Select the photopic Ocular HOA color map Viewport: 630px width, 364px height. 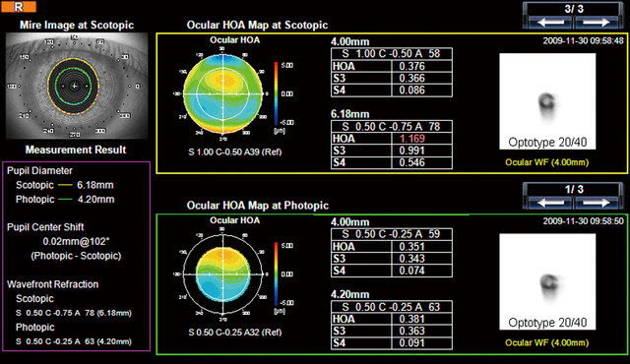point(222,273)
